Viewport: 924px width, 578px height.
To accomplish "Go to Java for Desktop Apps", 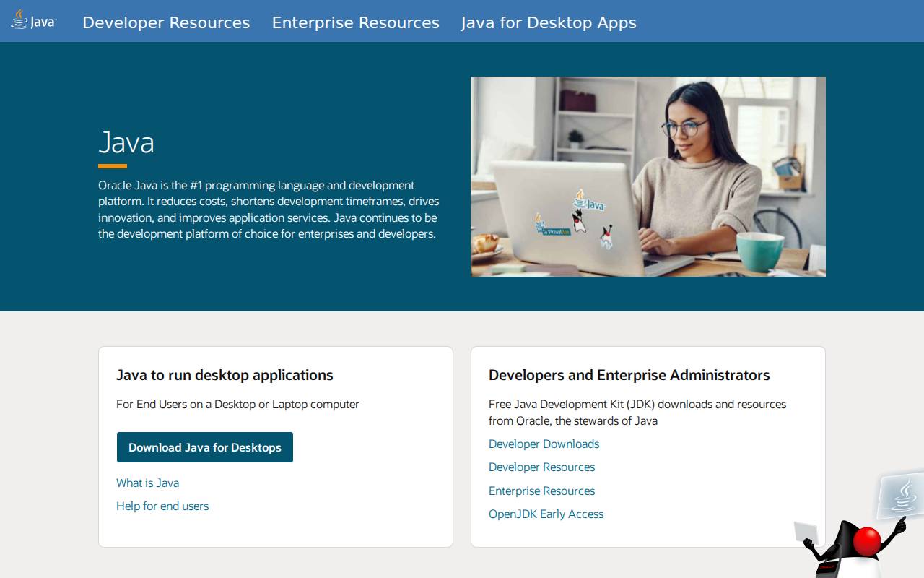I will 549,22.
